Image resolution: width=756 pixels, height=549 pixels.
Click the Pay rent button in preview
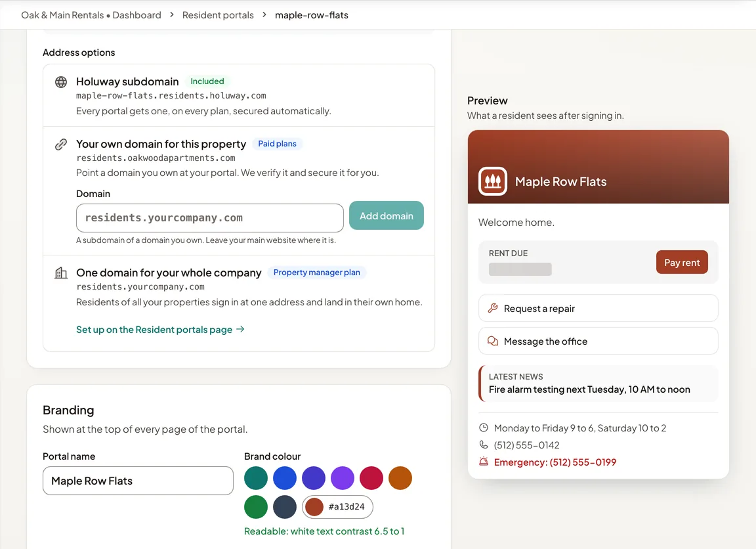pyautogui.click(x=682, y=262)
